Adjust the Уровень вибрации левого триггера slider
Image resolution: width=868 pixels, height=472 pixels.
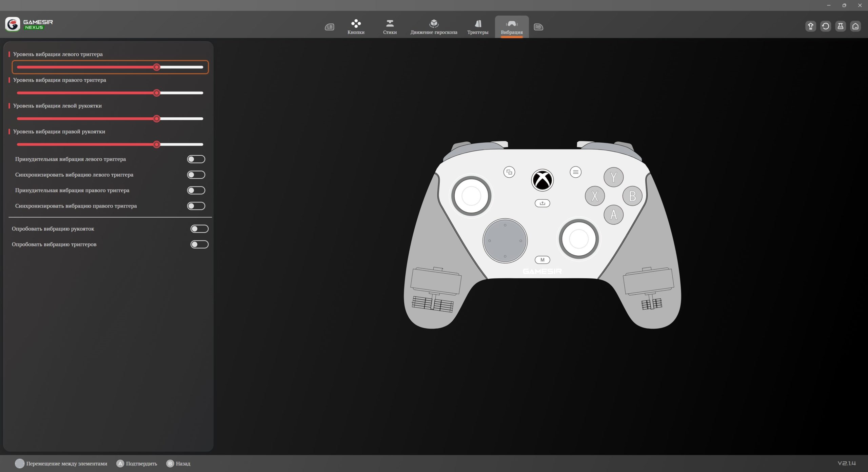point(110,67)
